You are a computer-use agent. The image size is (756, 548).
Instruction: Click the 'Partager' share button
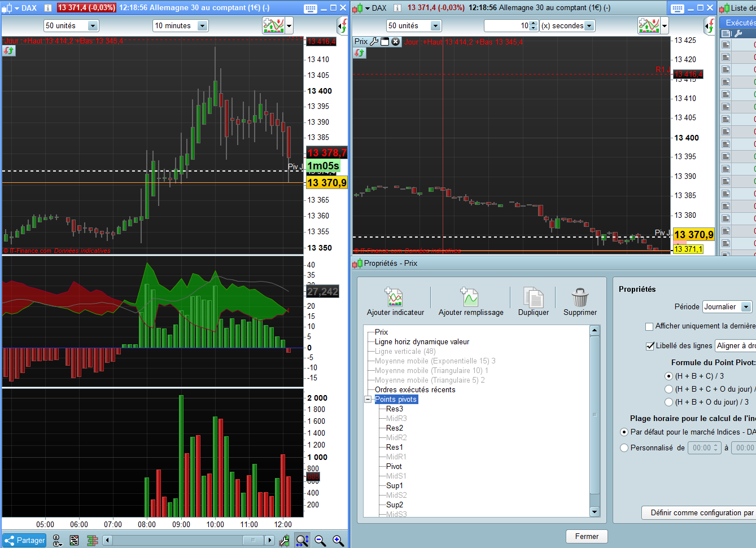coord(24,541)
